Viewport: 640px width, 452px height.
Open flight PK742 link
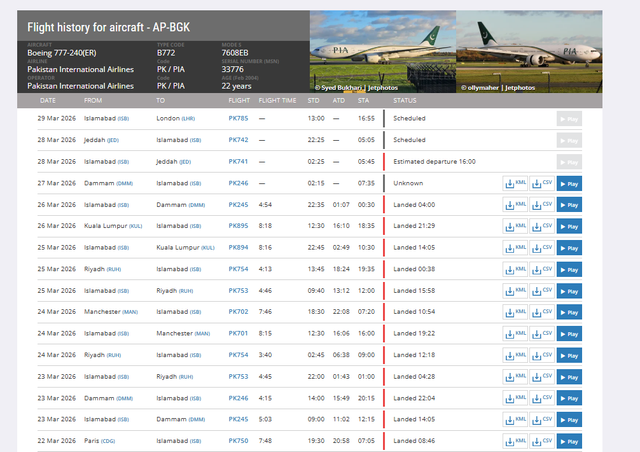click(x=238, y=140)
